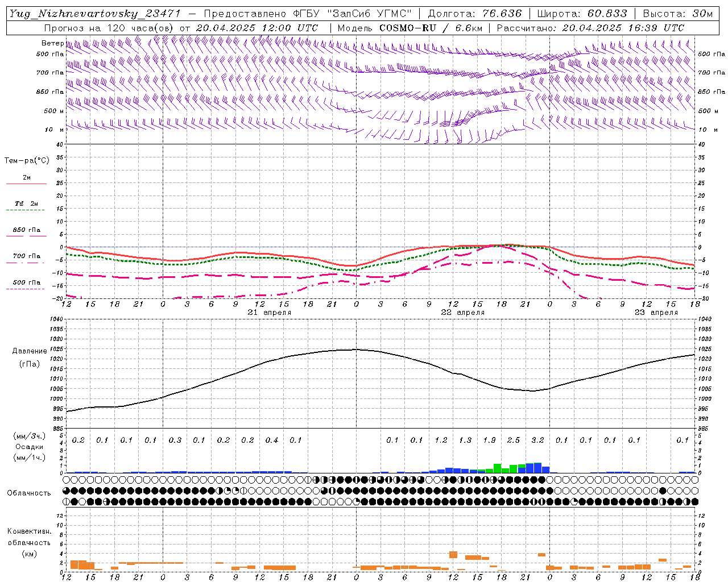The image size is (728, 582).
Task: Click the computed time Рассчитано: 20.04.2025 16:39 UTC
Action: click(x=590, y=28)
